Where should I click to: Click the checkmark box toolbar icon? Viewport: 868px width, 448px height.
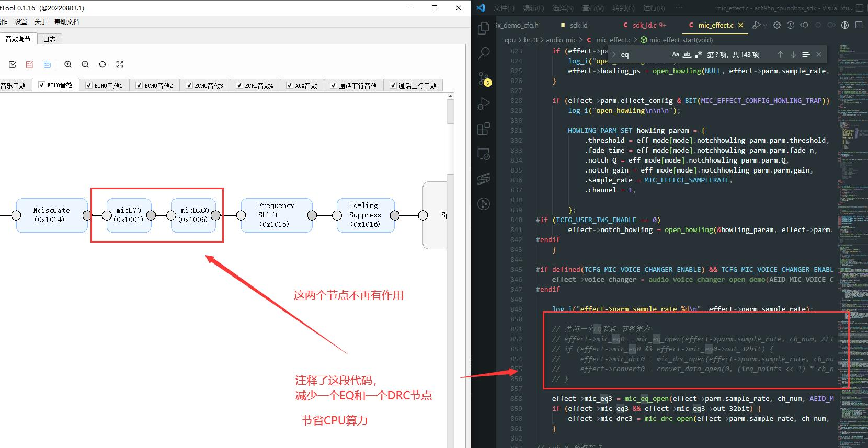click(x=13, y=64)
